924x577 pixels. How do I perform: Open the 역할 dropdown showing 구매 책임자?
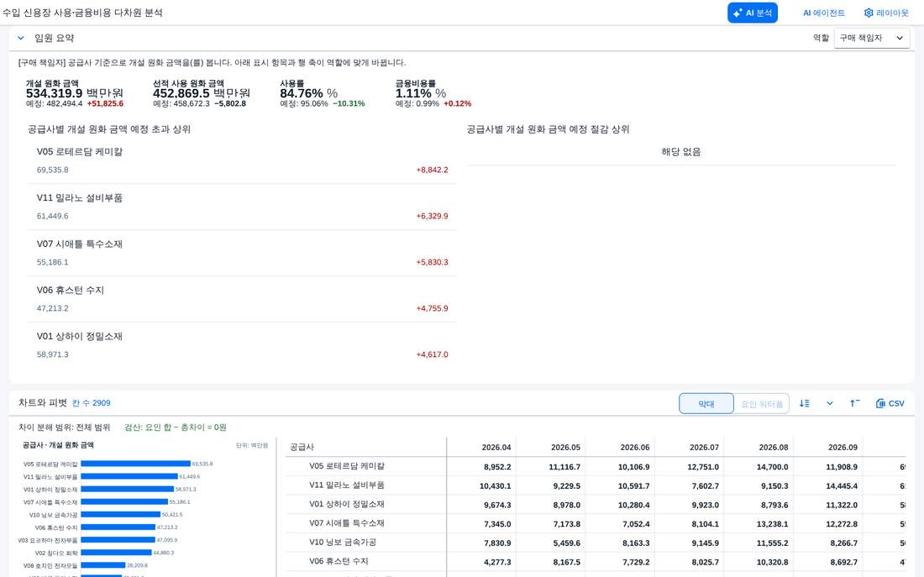(872, 38)
